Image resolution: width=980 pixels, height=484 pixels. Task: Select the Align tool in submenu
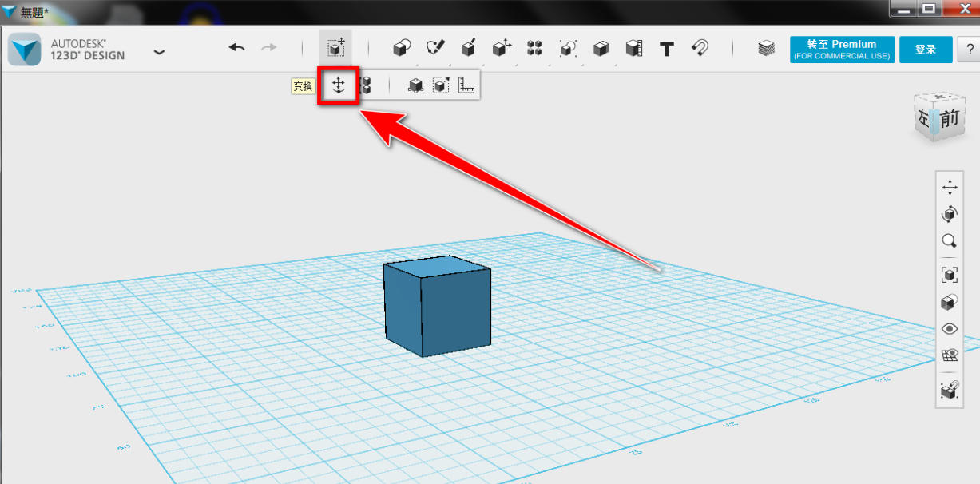point(364,85)
